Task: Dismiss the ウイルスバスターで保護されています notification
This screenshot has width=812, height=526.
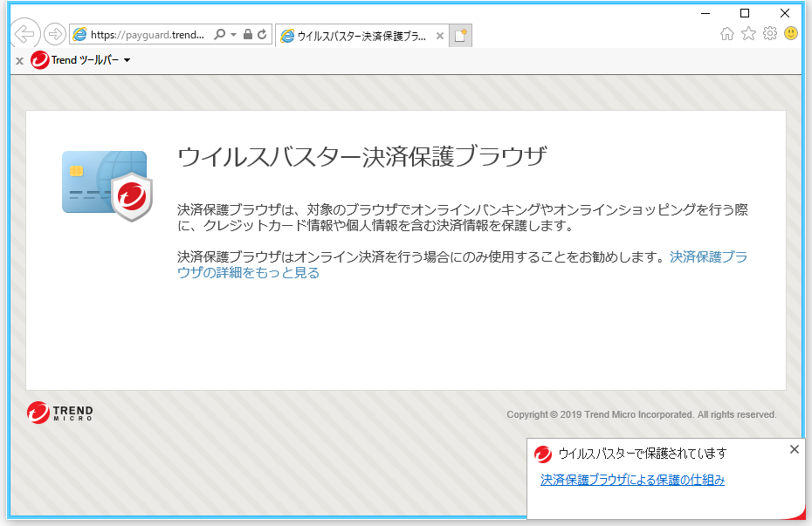Action: [794, 449]
